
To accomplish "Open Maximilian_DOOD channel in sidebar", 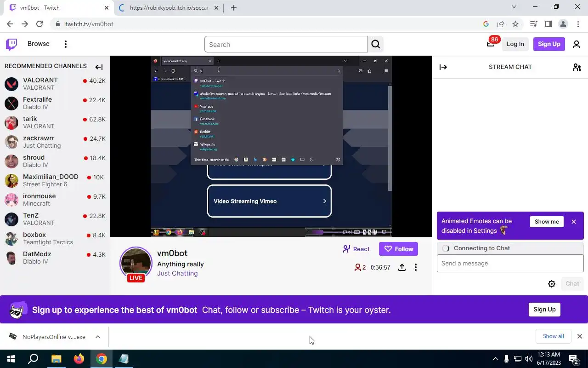I will (55, 180).
